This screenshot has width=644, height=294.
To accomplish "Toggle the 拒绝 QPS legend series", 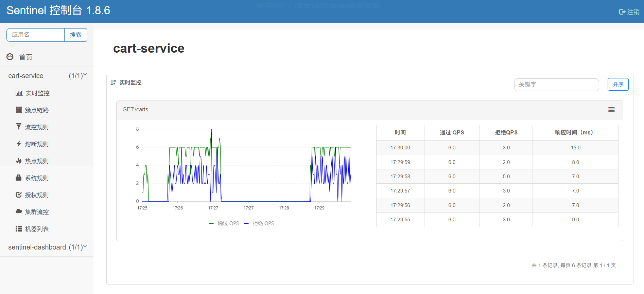I will tap(259, 223).
